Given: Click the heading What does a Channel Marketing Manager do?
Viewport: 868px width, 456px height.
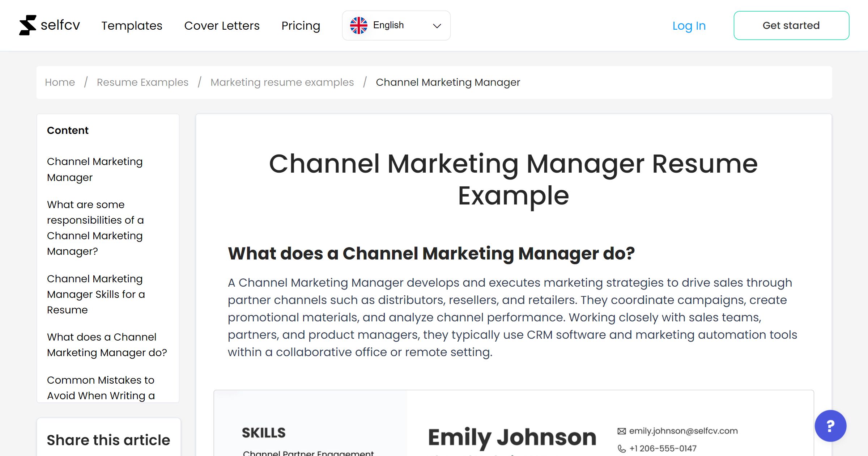Looking at the screenshot, I should (431, 253).
